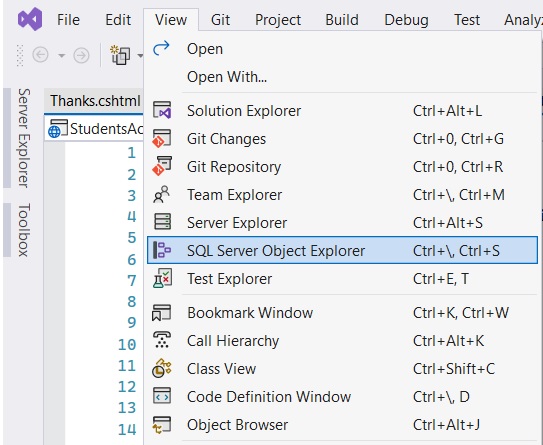
Task: Click the Server Explorer stacked-servers icon
Action: pos(162,222)
